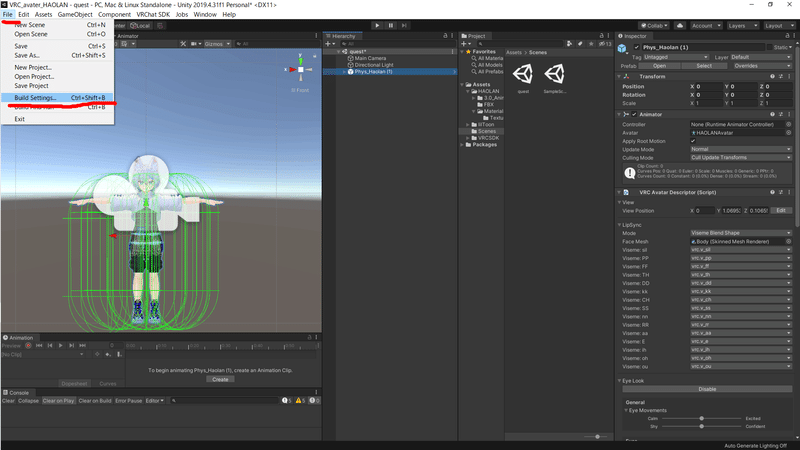Click the scene tools icon beside Gizmos
This screenshot has height=450, width=800.
(183, 44)
